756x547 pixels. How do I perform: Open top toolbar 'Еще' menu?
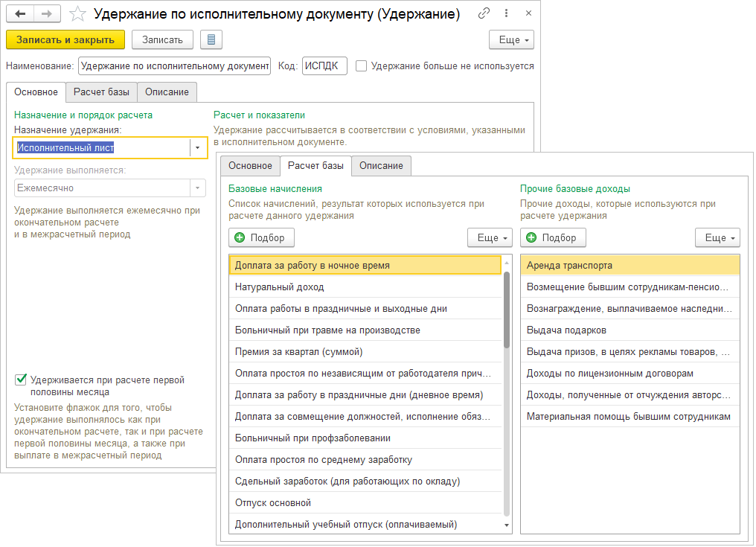coord(511,39)
